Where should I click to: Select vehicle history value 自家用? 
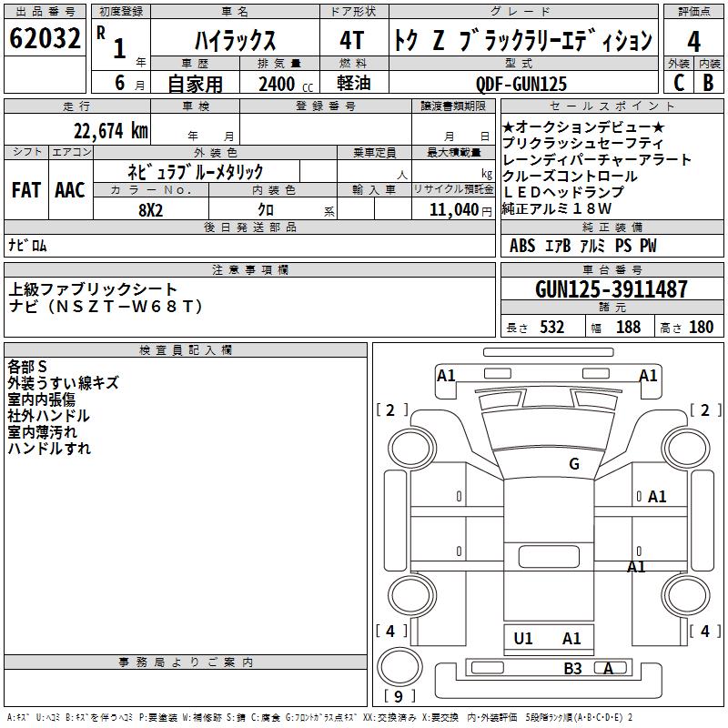[x=195, y=84]
